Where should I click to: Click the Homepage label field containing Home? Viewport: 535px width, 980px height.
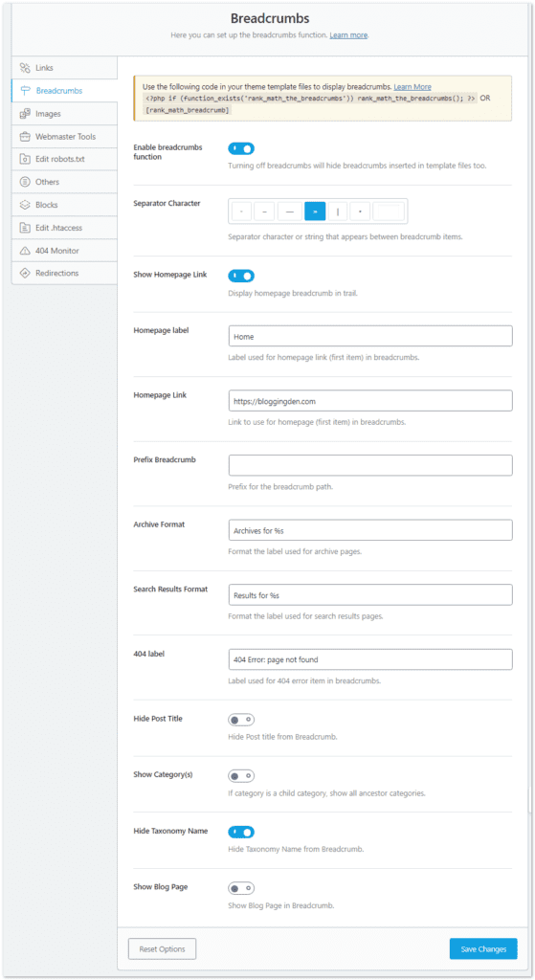tap(370, 336)
